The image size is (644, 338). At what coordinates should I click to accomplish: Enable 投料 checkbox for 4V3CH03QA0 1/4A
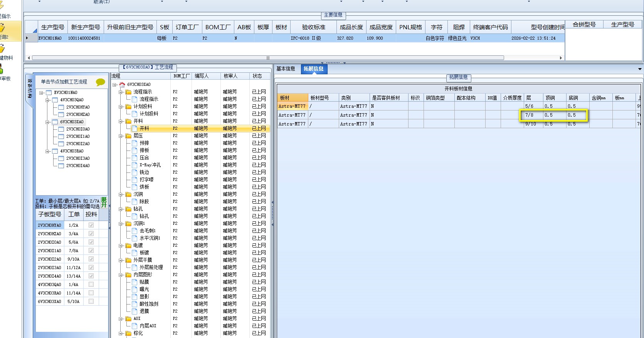coord(91,284)
